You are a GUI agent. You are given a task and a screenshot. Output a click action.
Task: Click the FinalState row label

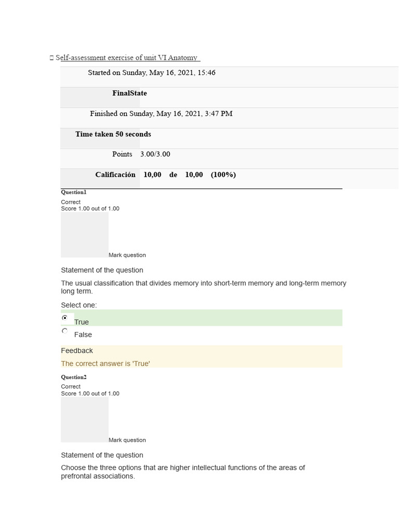click(x=129, y=94)
